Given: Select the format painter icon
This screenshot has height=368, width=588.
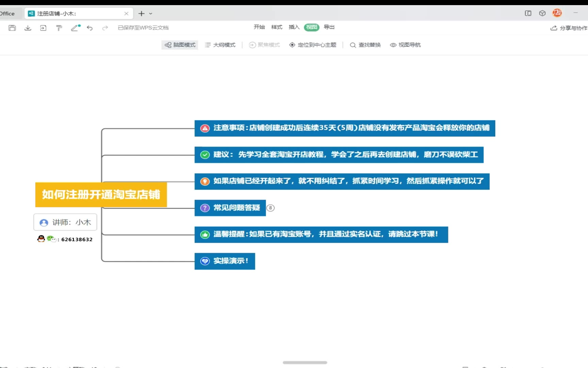Looking at the screenshot, I should tap(59, 28).
